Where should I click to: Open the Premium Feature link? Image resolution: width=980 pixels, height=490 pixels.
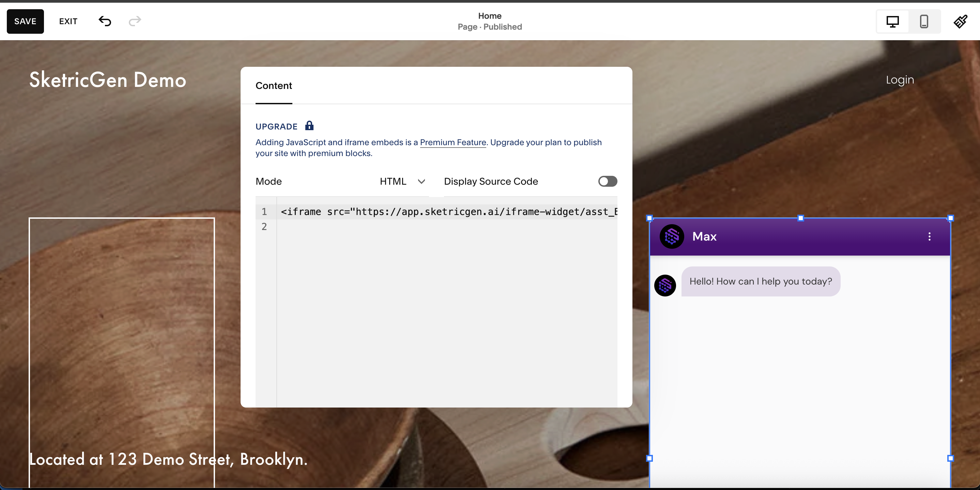click(453, 142)
